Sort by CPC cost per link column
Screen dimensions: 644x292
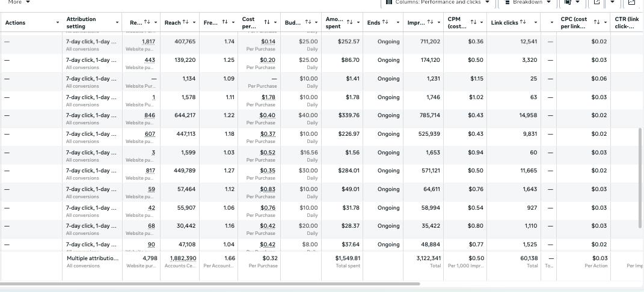click(x=596, y=23)
